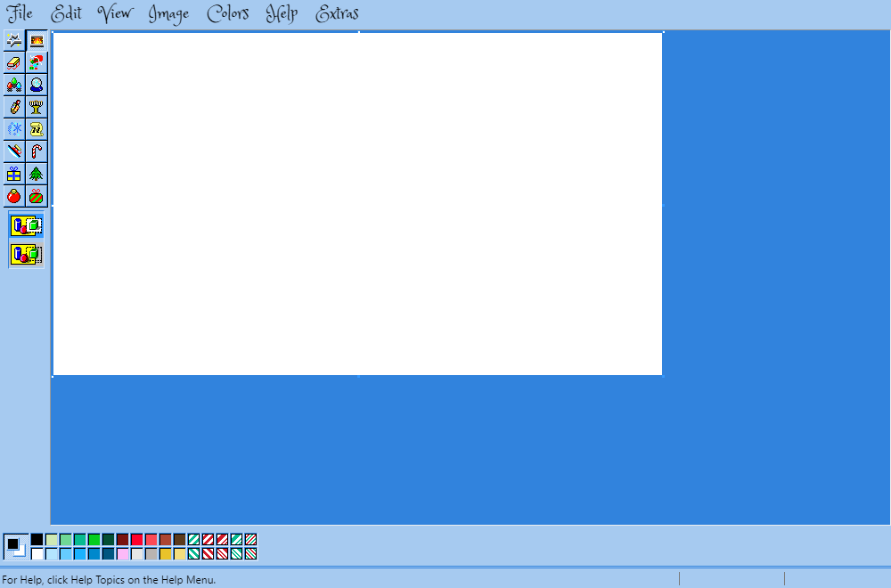Pick the bright red color swatch
The image size is (891, 588).
[x=136, y=539]
